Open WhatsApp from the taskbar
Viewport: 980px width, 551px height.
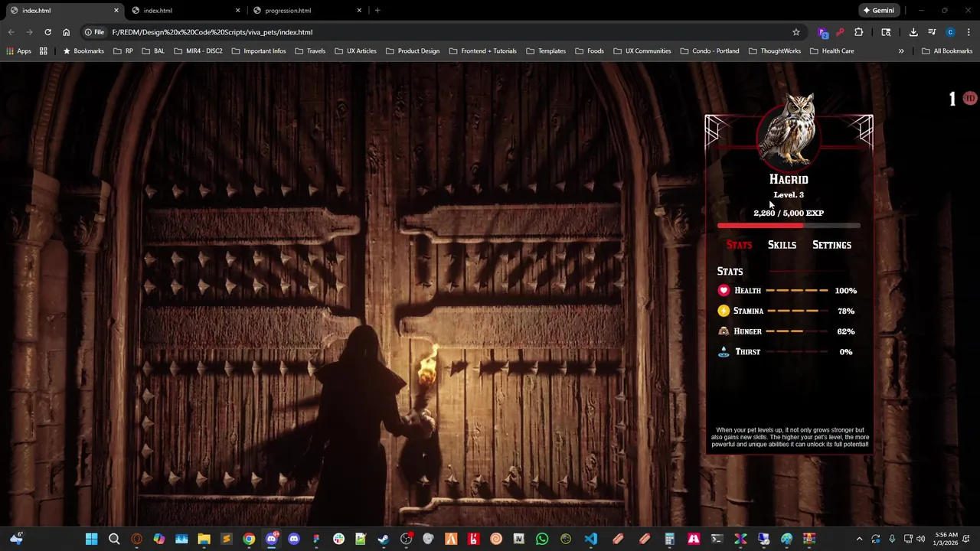(542, 539)
